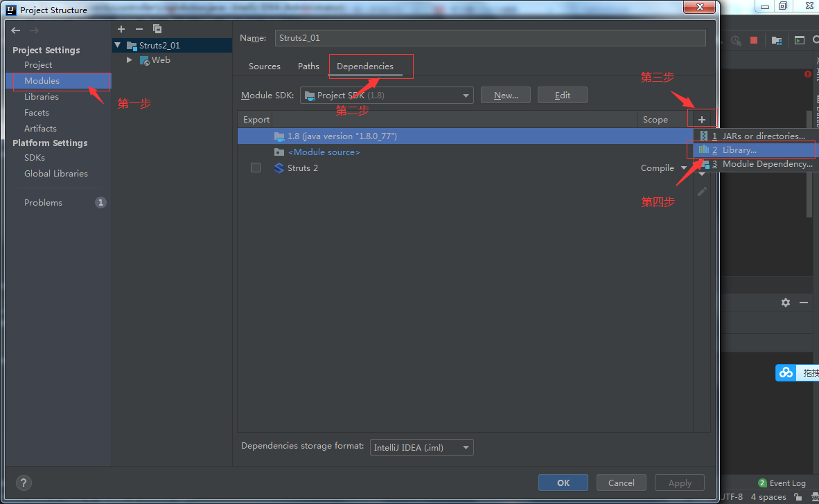The height and width of the screenshot is (504, 819).
Task: Select Project under Project Settings
Action: [x=38, y=64]
